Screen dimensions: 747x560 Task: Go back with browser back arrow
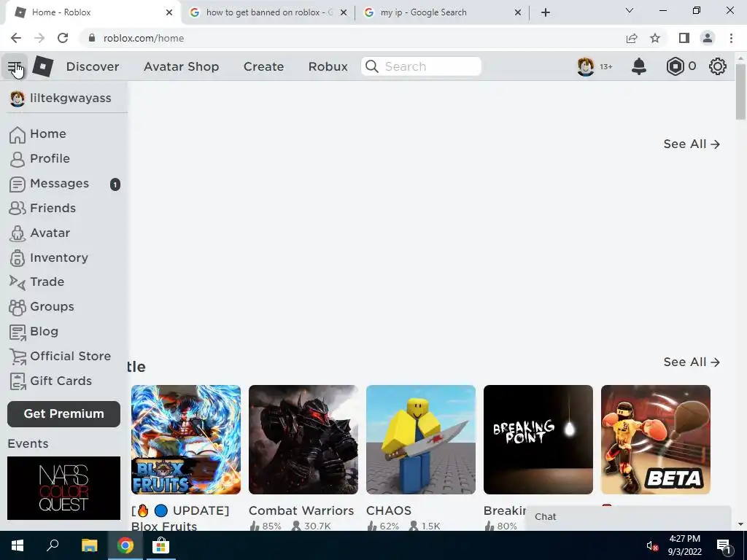16,38
